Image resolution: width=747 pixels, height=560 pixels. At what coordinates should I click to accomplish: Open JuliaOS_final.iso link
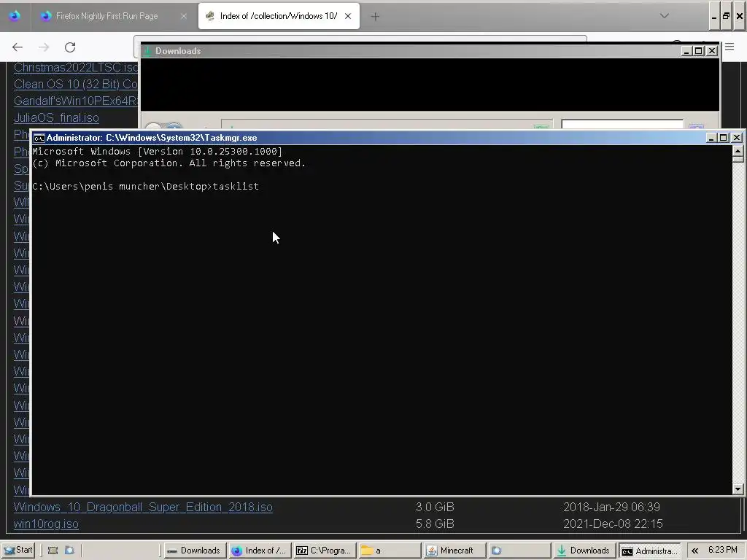[x=56, y=117]
